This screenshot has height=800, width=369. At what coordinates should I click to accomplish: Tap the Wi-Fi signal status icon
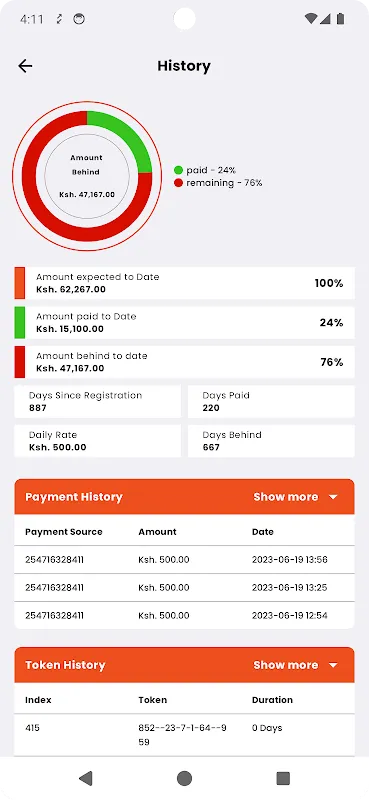[310, 19]
